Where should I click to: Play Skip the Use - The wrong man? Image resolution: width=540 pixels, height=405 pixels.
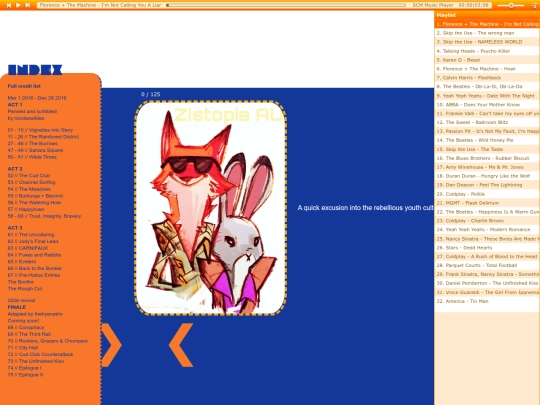pyautogui.click(x=487, y=33)
